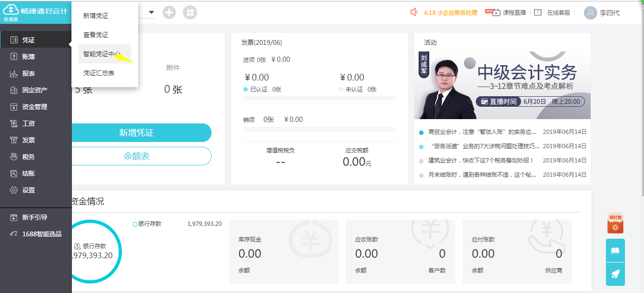Click the 余额表 outlined button
The width and height of the screenshot is (644, 293).
(137, 156)
